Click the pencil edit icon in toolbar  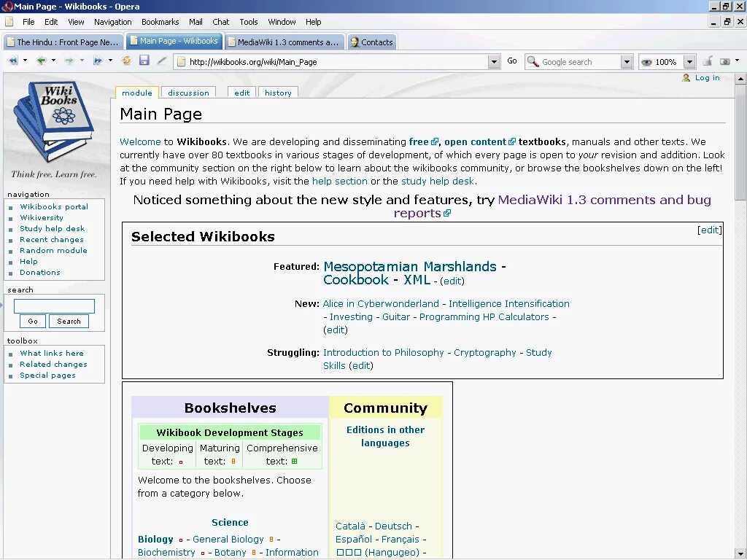click(x=162, y=61)
